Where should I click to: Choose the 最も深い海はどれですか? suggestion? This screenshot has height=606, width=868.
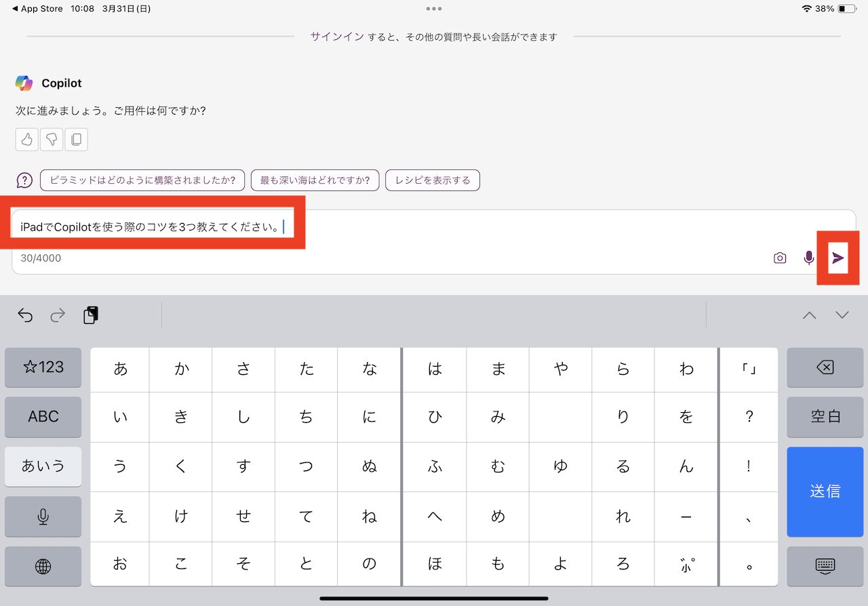pyautogui.click(x=315, y=180)
